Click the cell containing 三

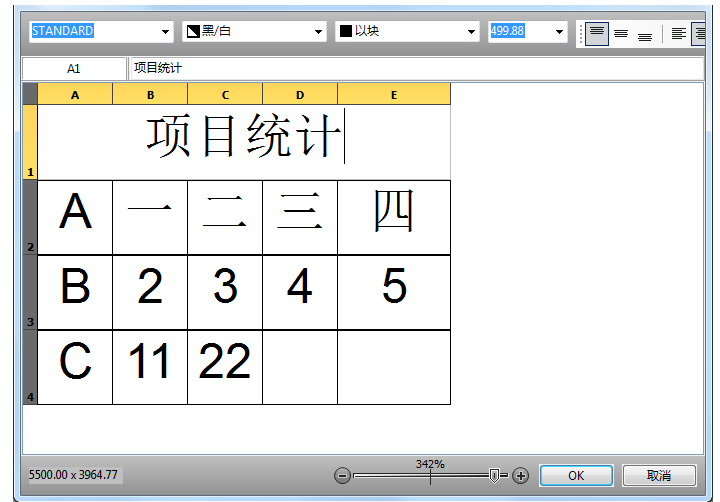point(300,217)
